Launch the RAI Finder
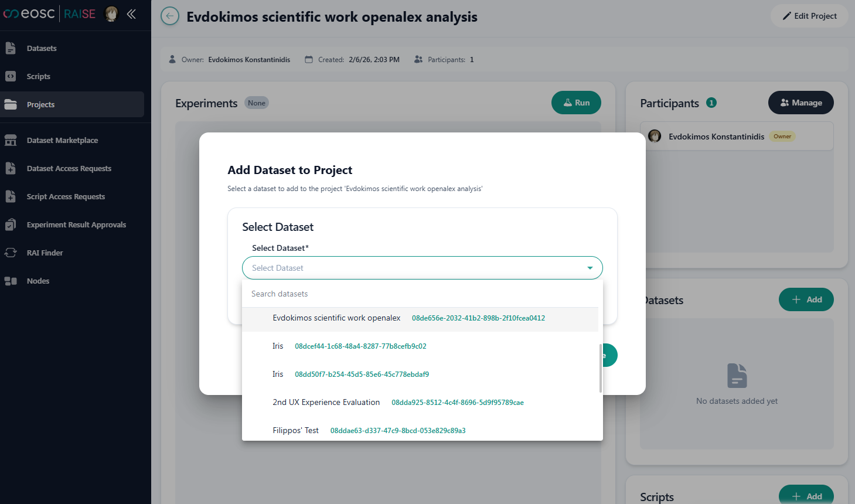 click(46, 253)
